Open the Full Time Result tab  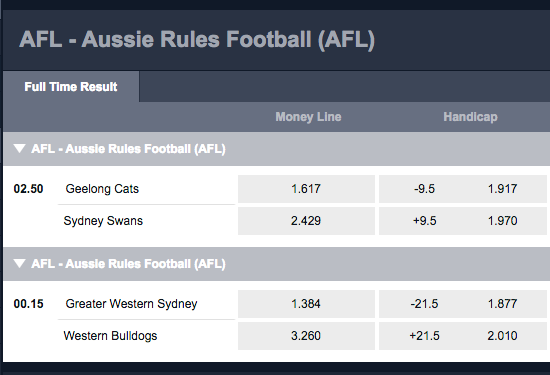[71, 87]
